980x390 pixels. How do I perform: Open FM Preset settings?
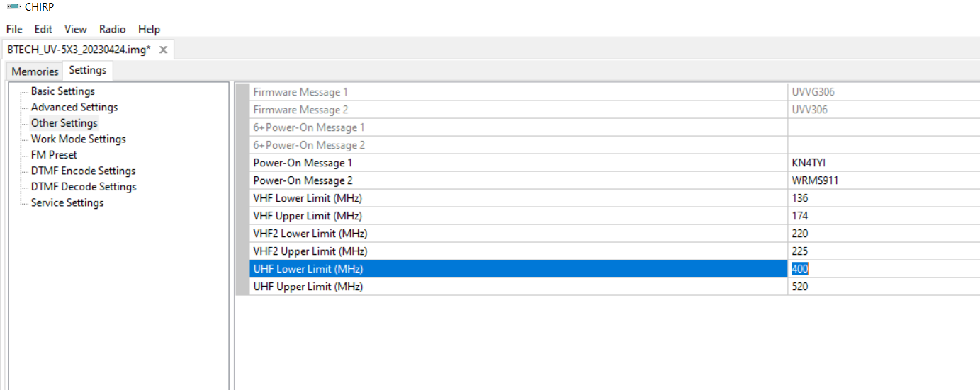point(54,154)
